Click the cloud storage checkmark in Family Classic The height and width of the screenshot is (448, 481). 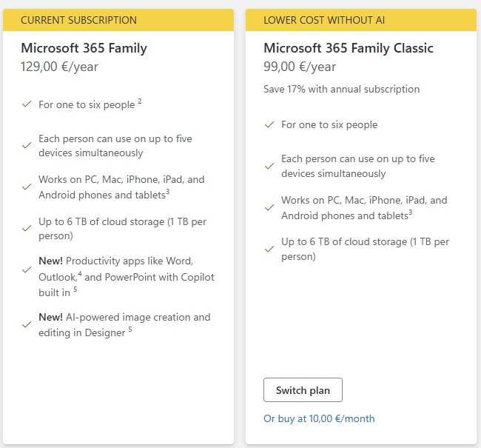pos(269,249)
